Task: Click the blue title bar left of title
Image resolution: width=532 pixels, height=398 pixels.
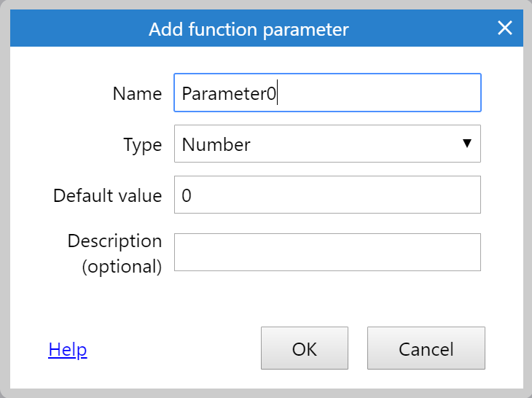Action: click(73, 30)
